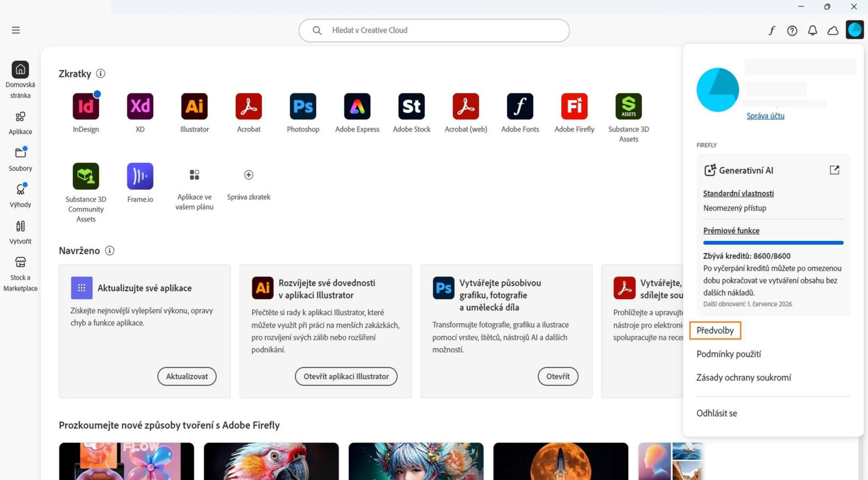868x480 pixels.
Task: Open Substance 3D Assets shortcut
Action: pyautogui.click(x=628, y=106)
